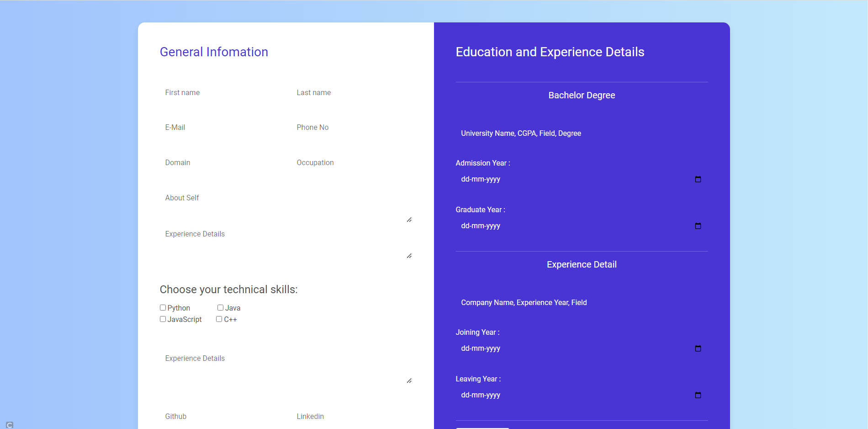Click the C++ label text
Image resolution: width=868 pixels, height=429 pixels.
pos(230,320)
